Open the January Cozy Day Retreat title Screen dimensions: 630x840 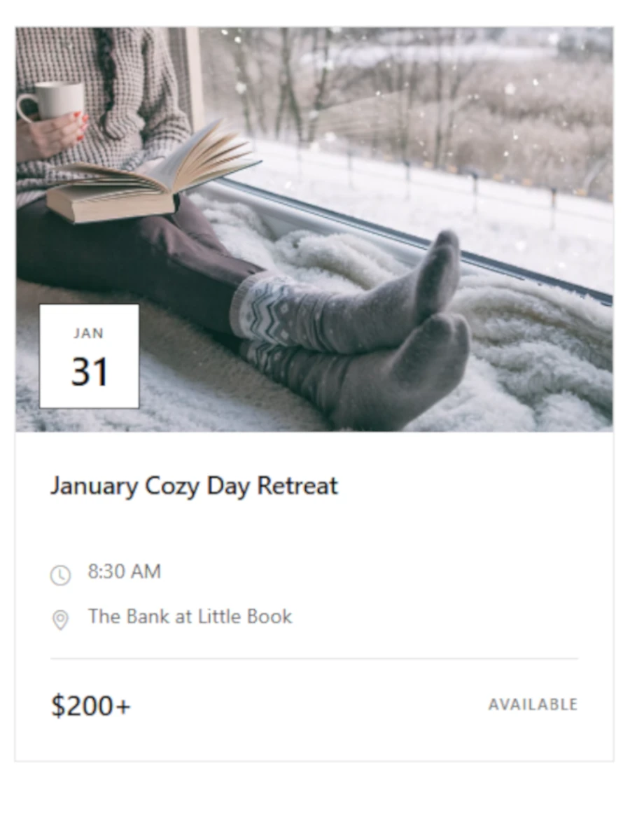194,486
